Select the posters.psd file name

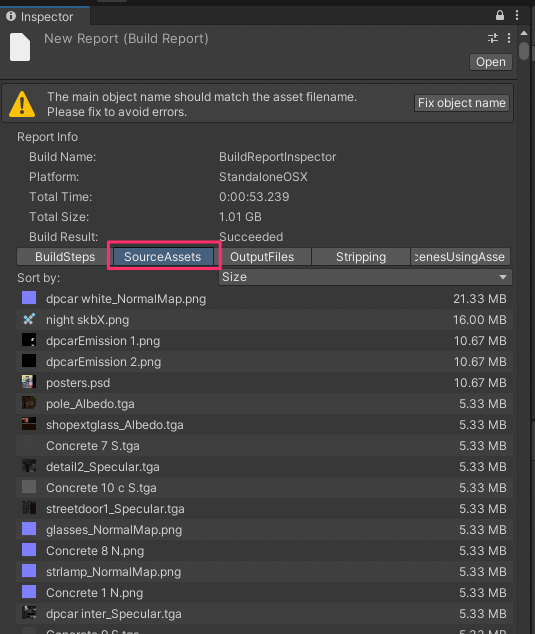(x=78, y=383)
